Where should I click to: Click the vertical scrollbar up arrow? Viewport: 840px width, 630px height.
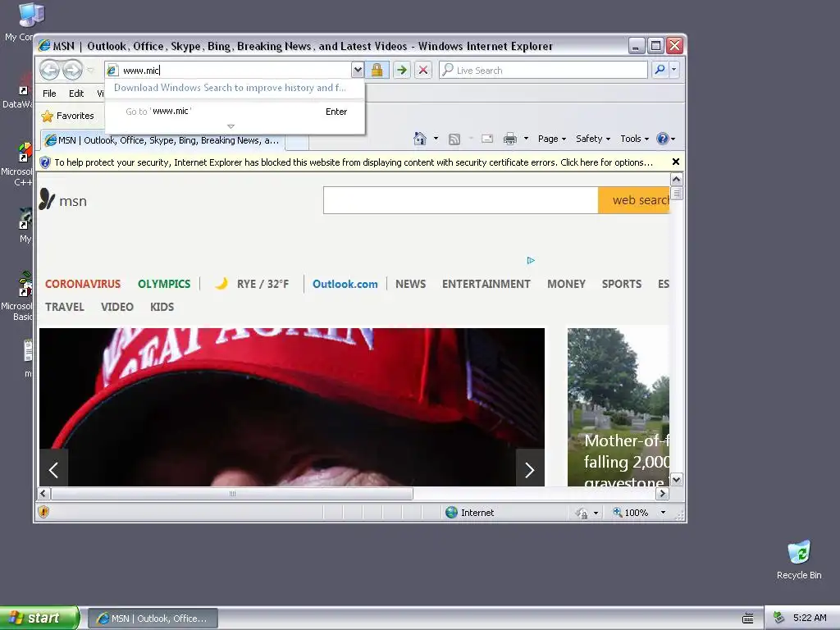coord(677,179)
